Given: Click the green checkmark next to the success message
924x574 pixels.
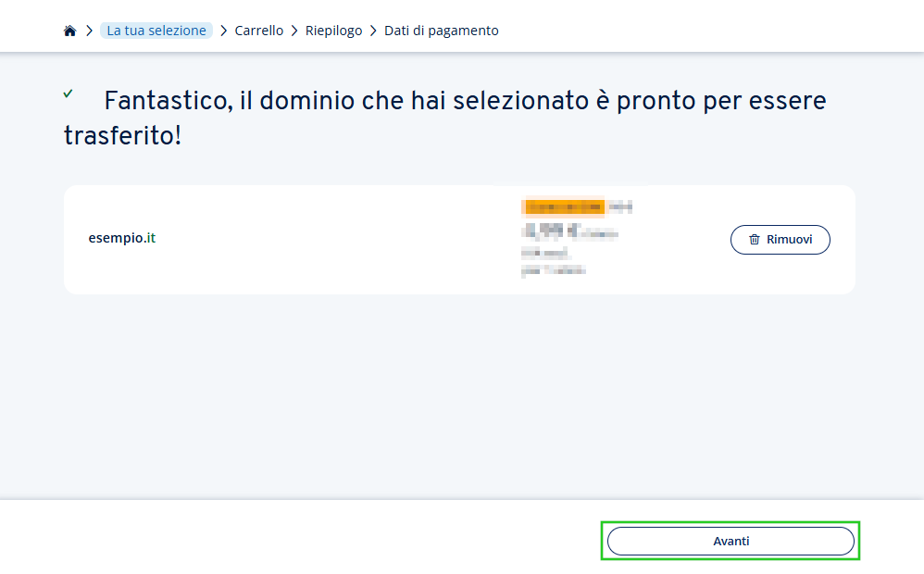Looking at the screenshot, I should point(69,94).
